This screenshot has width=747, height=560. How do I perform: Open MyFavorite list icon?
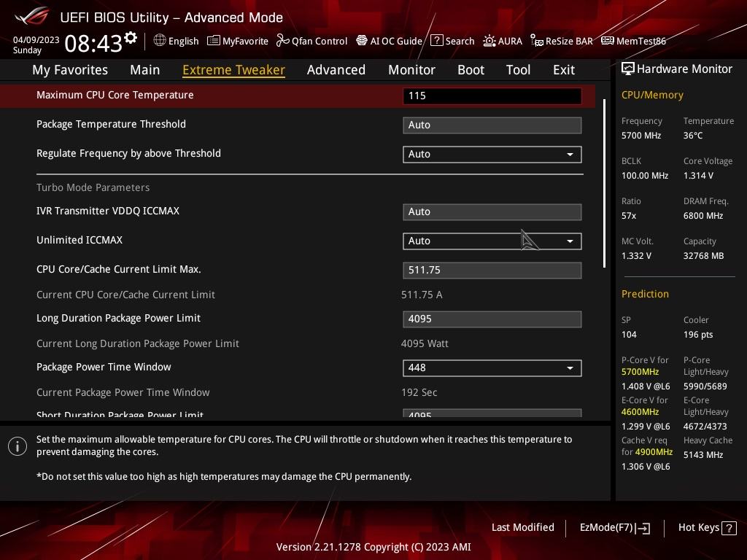pos(214,41)
